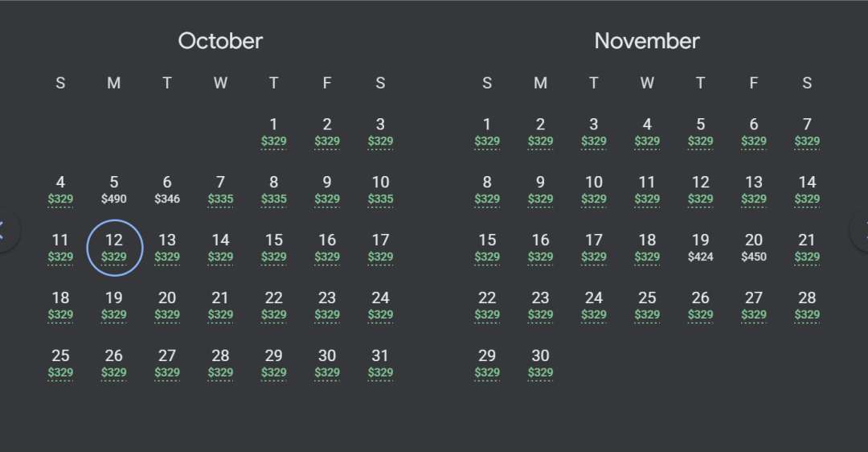The height and width of the screenshot is (452, 868).
Task: Go to next month with right arrow
Action: (862, 231)
